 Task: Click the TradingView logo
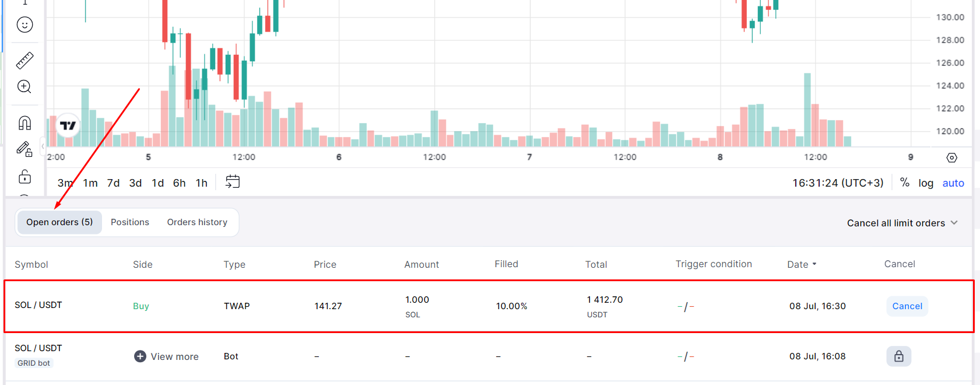click(x=68, y=125)
